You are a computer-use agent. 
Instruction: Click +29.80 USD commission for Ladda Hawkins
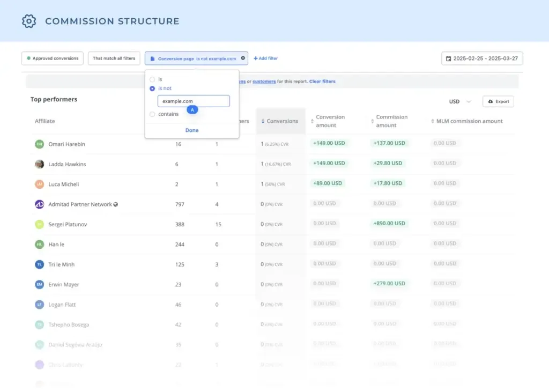pos(388,163)
